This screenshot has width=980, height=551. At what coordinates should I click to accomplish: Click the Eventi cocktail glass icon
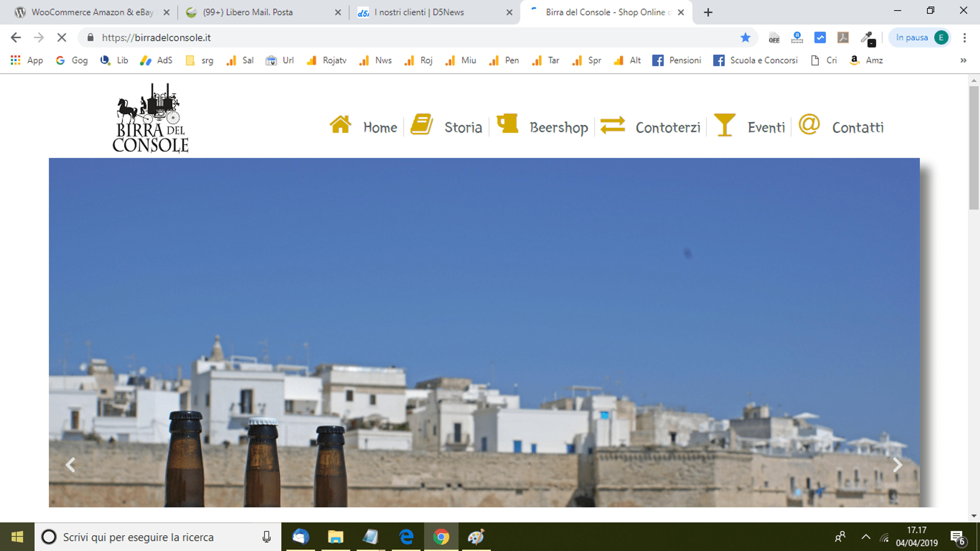(724, 125)
